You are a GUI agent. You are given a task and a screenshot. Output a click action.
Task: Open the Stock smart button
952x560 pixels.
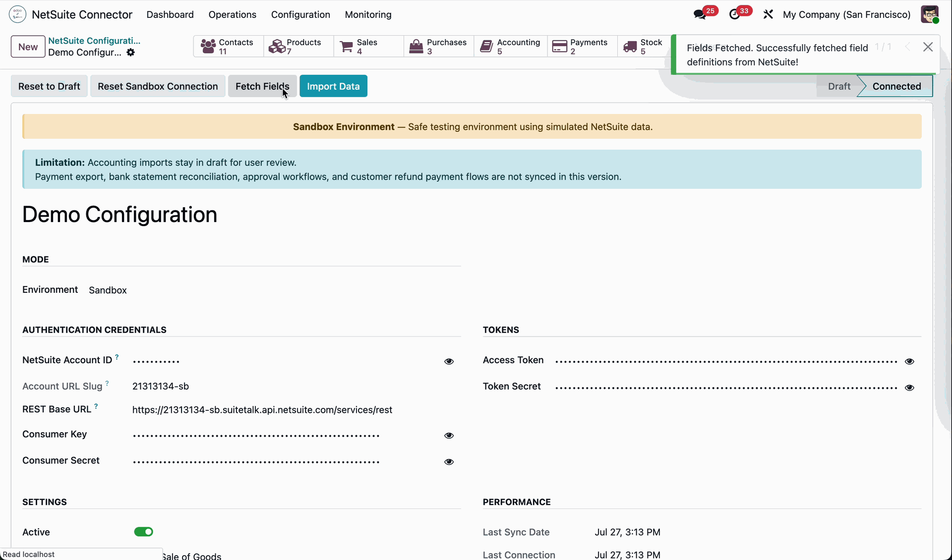tap(644, 47)
